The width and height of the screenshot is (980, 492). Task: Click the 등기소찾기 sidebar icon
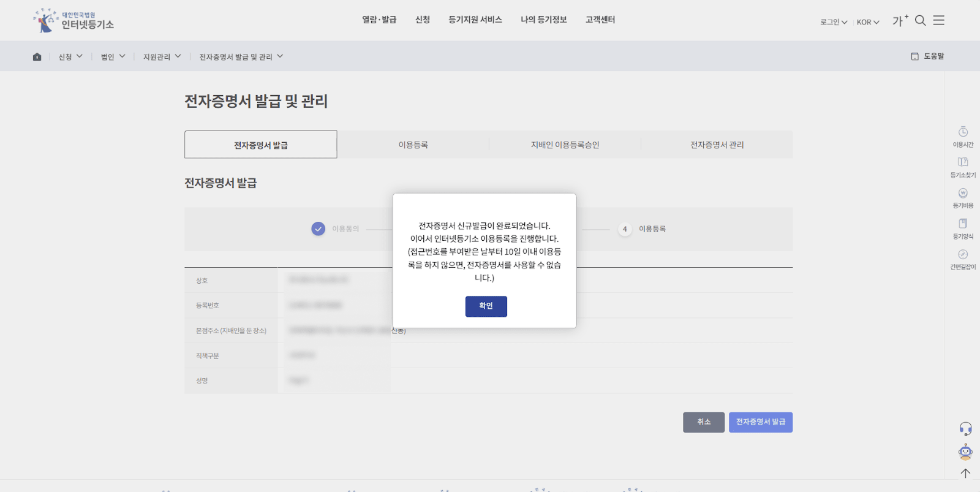[x=963, y=162]
